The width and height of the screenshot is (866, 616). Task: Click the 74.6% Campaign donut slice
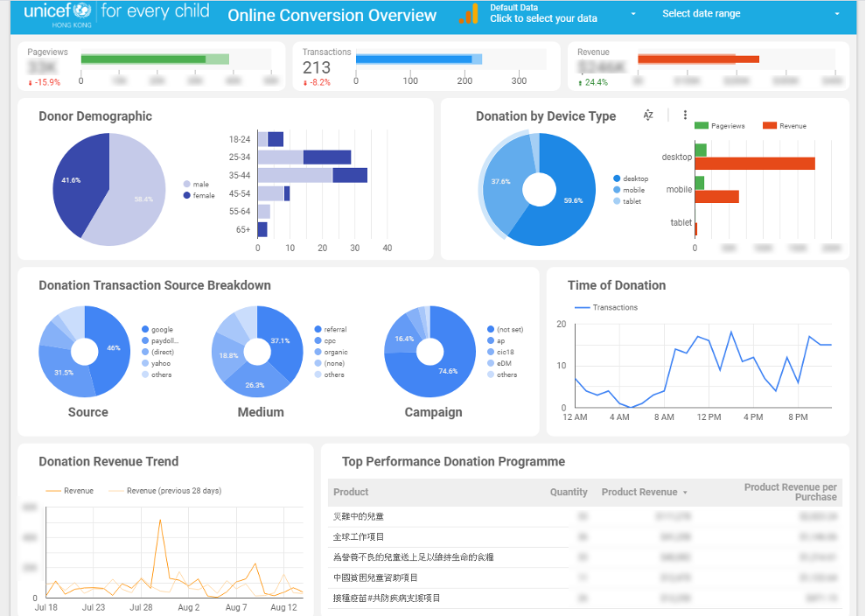click(x=447, y=373)
